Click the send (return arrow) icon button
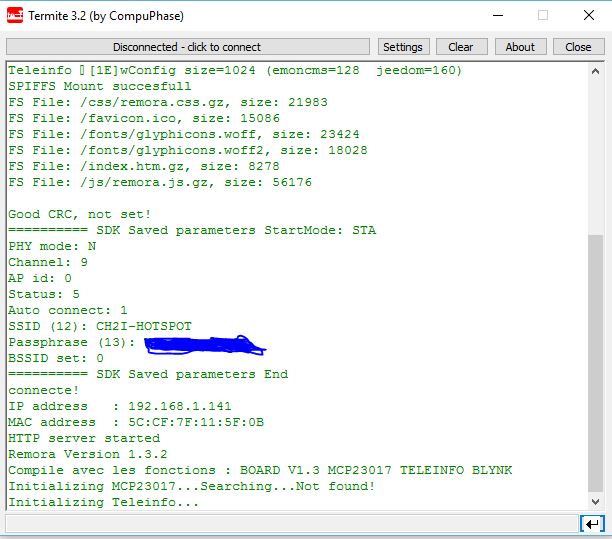The height and width of the screenshot is (539, 612). 592,524
